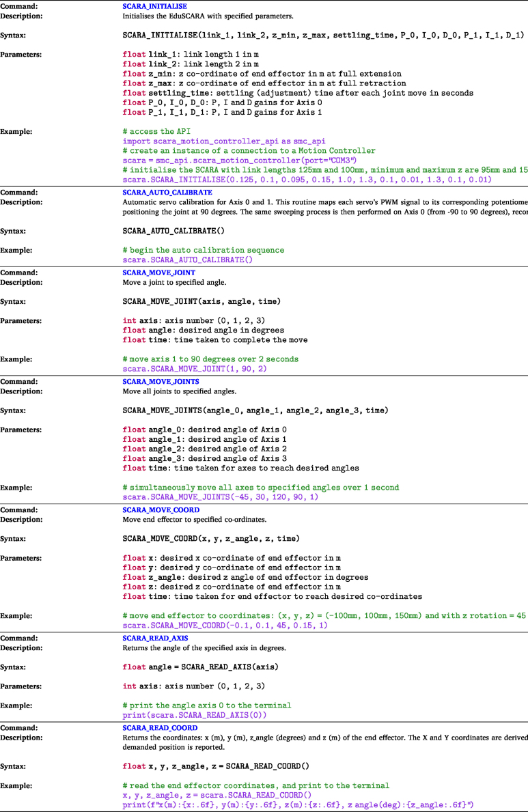This screenshot has height=812, width=528.
Task: Click '# move end effector to coordinates' comment
Action: [x=324, y=616]
